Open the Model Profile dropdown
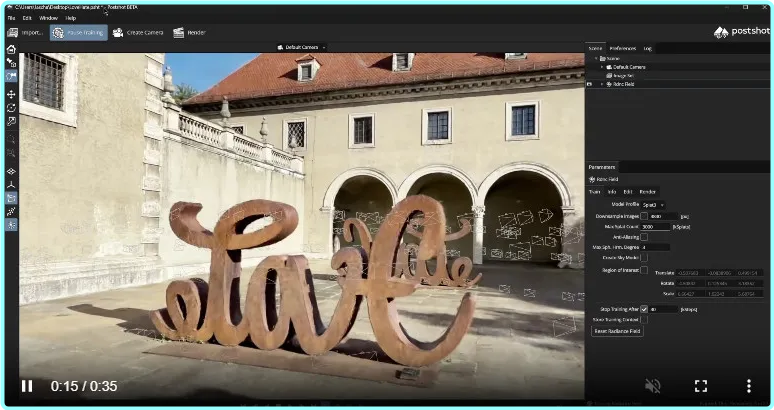Viewport: 774px width, 410px height. [656, 204]
